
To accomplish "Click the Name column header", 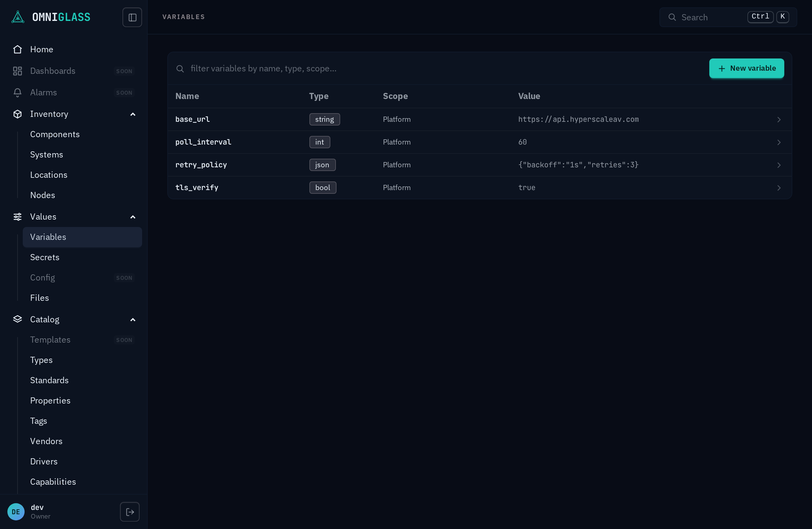I will [187, 96].
